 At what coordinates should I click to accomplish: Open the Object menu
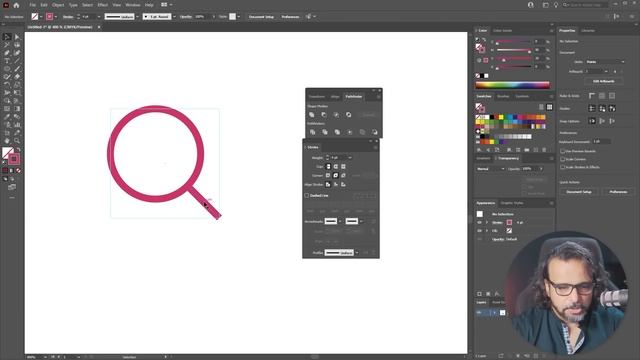click(x=58, y=5)
